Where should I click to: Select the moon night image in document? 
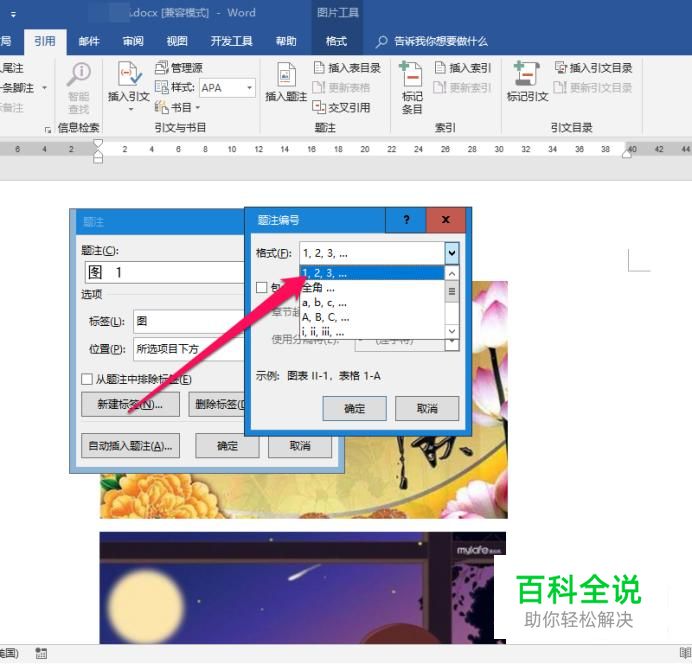303,588
